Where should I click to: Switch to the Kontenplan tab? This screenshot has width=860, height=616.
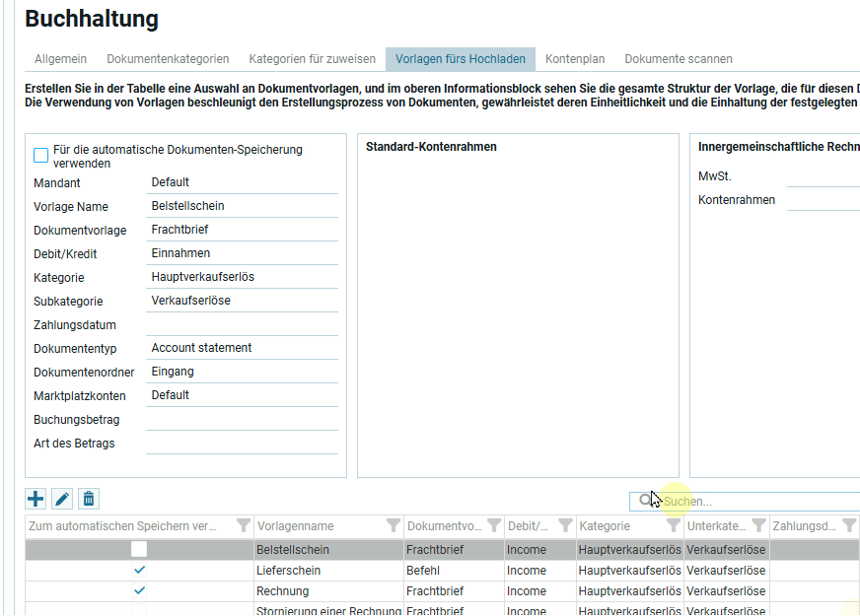pyautogui.click(x=575, y=59)
